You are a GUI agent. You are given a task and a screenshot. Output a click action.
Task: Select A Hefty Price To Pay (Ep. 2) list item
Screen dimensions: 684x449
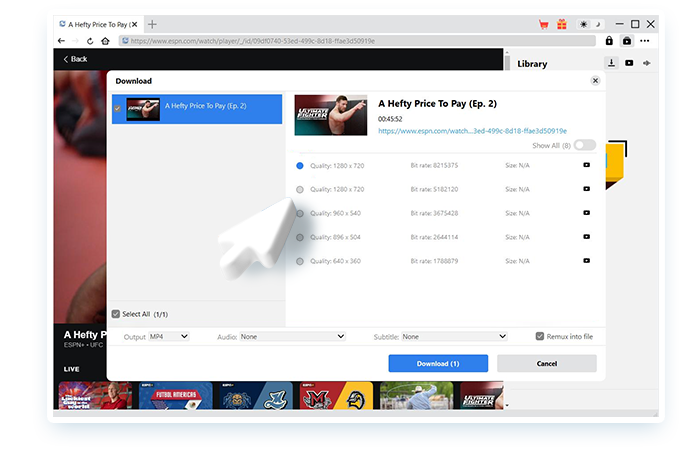(x=197, y=109)
